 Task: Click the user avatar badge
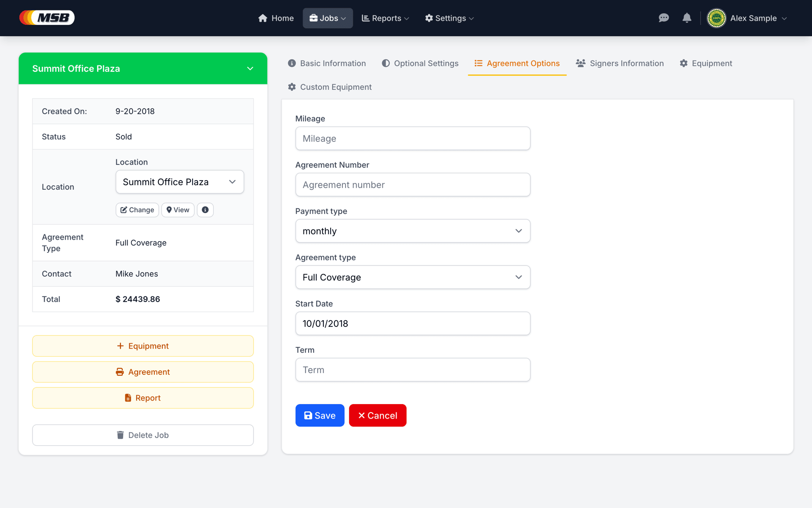[x=716, y=18]
